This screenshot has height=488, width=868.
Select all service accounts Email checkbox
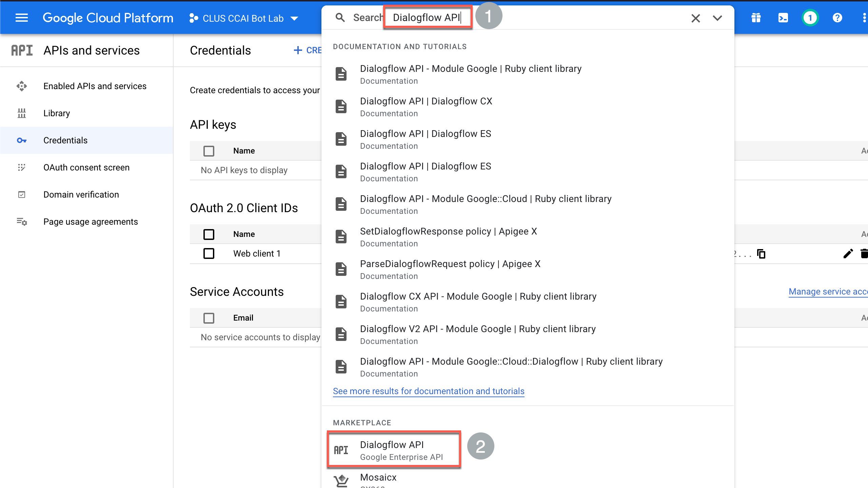(209, 318)
